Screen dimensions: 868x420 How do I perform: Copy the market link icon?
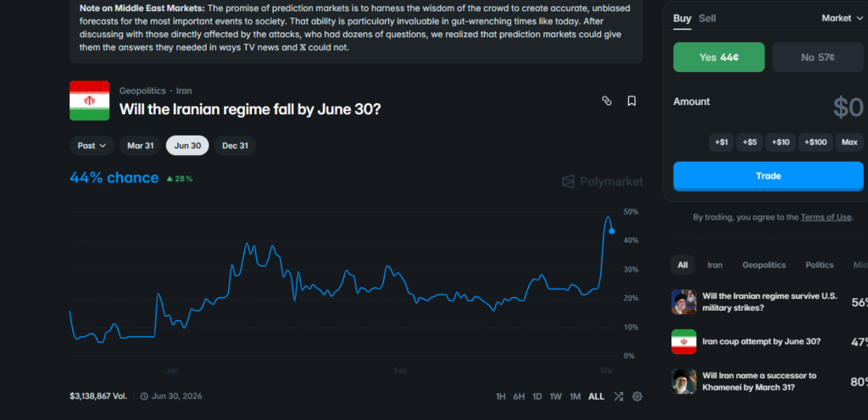(606, 101)
